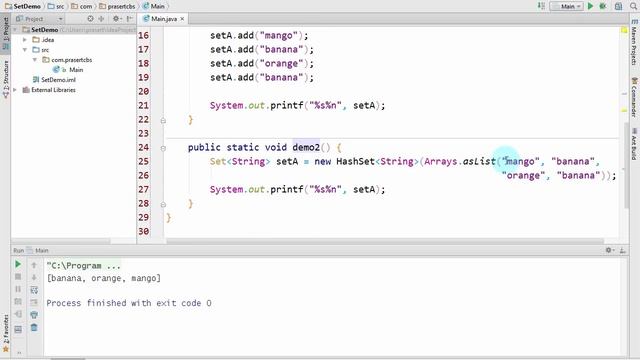640x360 pixels.
Task: Collapse the SetDemo root node
Action: click(x=16, y=30)
